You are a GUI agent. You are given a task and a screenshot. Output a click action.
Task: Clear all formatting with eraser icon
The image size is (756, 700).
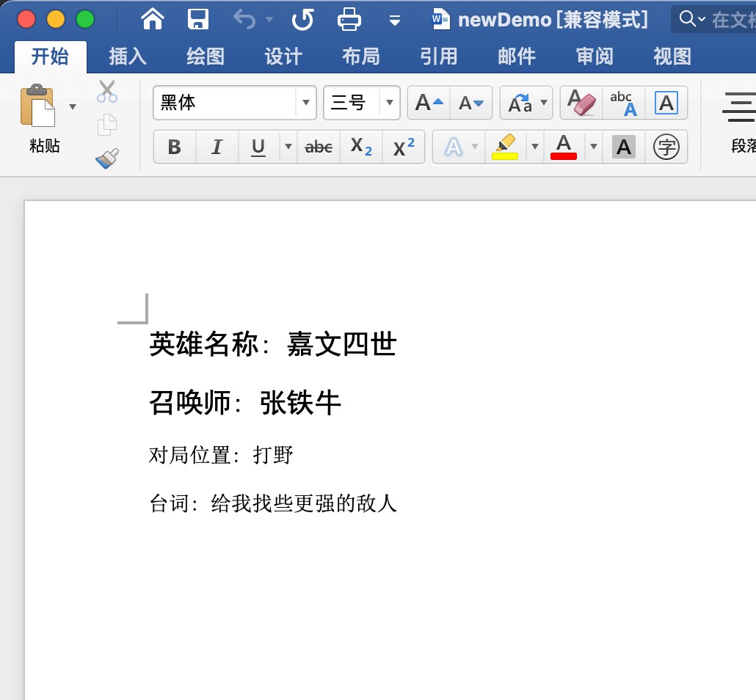tap(581, 103)
